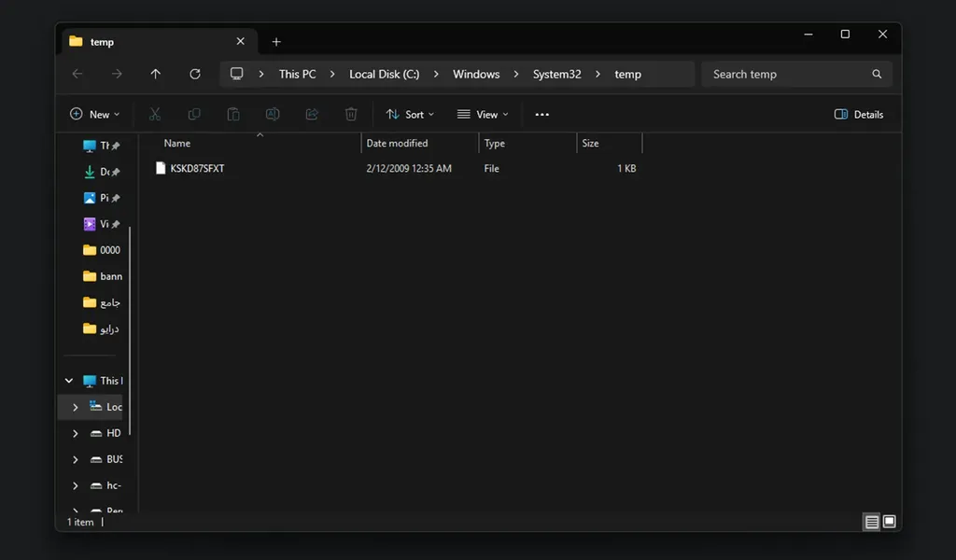Click the Rename icon in toolbar
956x560 pixels.
coord(273,114)
